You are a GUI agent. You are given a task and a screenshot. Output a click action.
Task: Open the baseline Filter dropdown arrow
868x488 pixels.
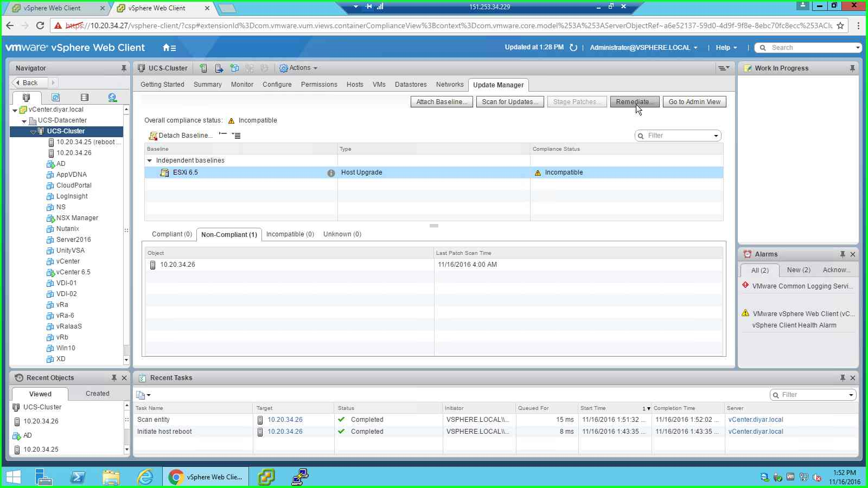pos(716,136)
